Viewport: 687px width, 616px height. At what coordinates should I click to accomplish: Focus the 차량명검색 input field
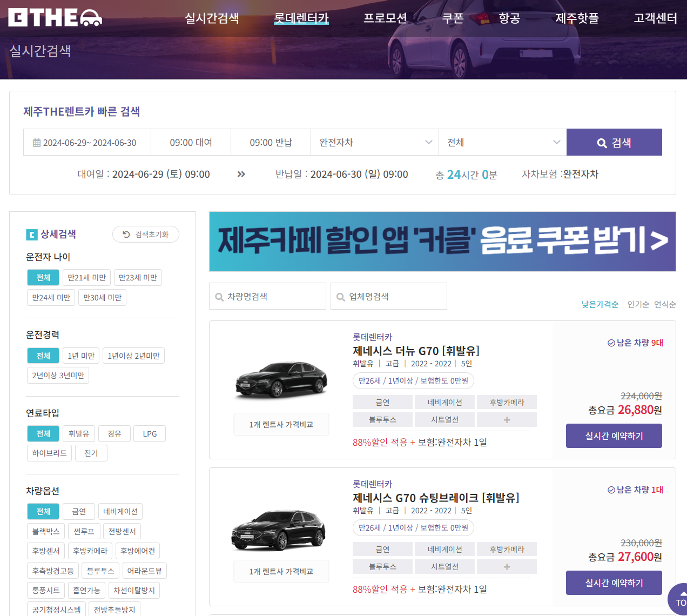267,296
